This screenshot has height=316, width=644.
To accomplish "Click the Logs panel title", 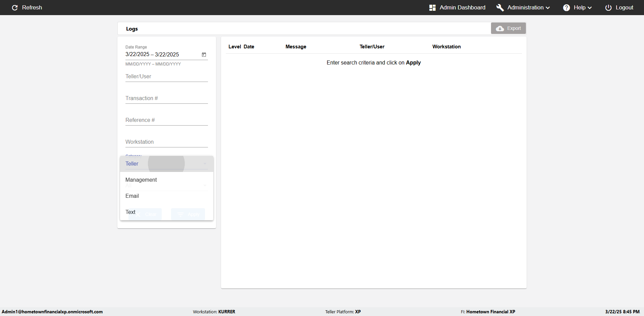I will click(132, 29).
